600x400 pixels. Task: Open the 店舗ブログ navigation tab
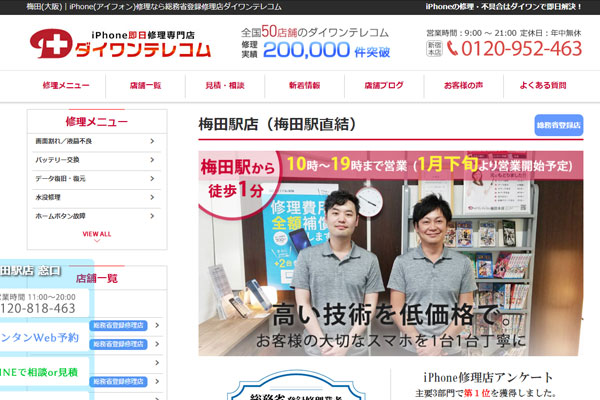pyautogui.click(x=384, y=85)
